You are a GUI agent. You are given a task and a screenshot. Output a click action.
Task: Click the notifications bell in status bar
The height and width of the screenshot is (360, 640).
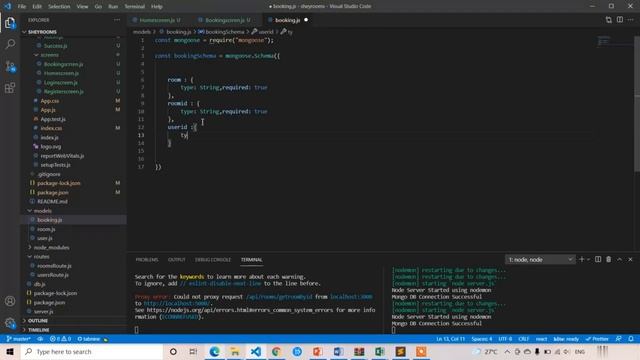(x=631, y=339)
